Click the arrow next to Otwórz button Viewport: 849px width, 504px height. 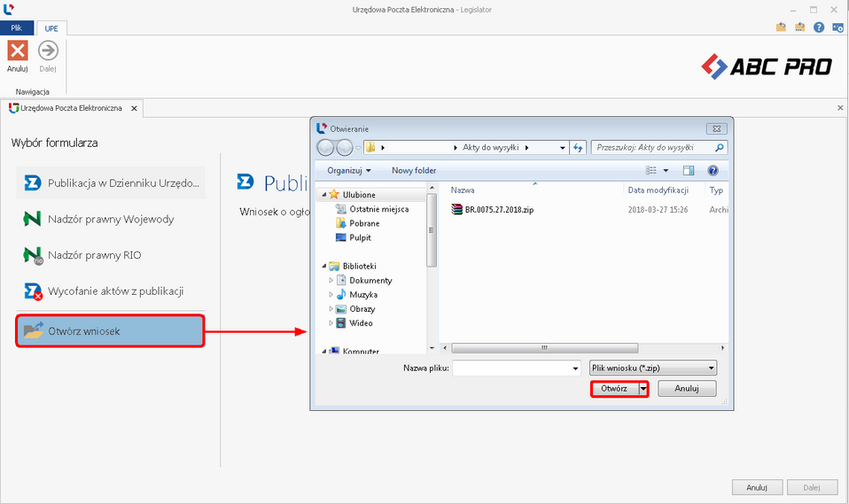[644, 388]
